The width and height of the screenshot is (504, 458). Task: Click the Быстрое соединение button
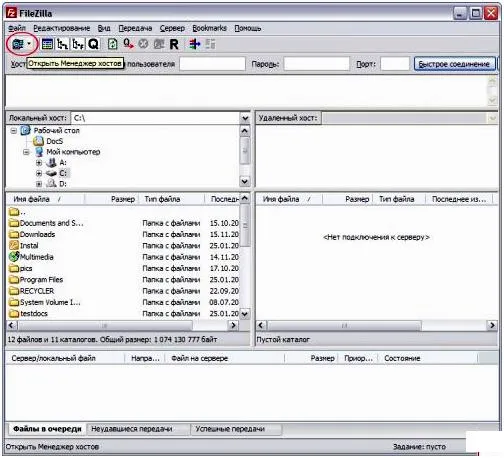454,63
